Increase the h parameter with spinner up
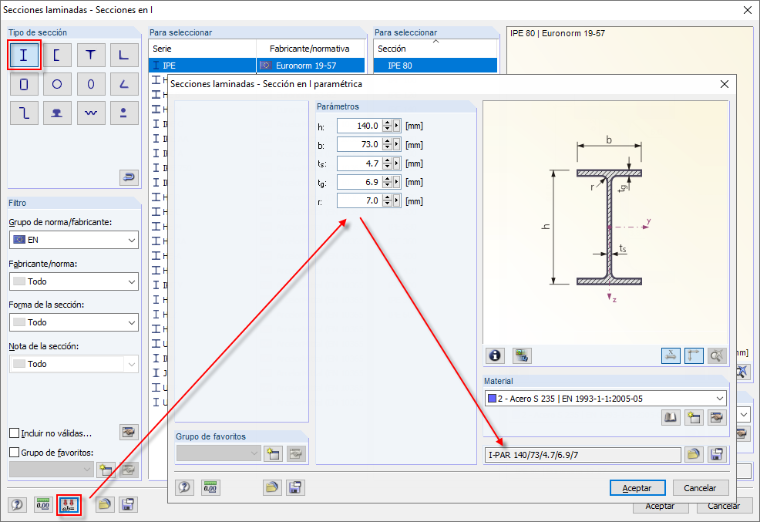Viewport: 760px width, 522px height. (x=387, y=123)
